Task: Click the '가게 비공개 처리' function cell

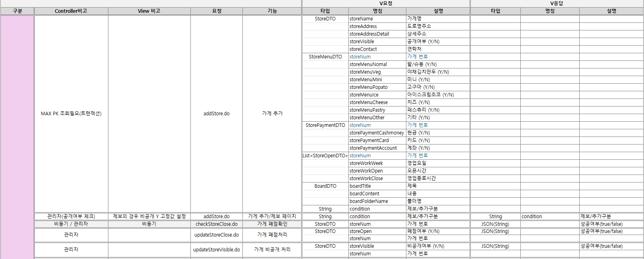Action: click(272, 250)
